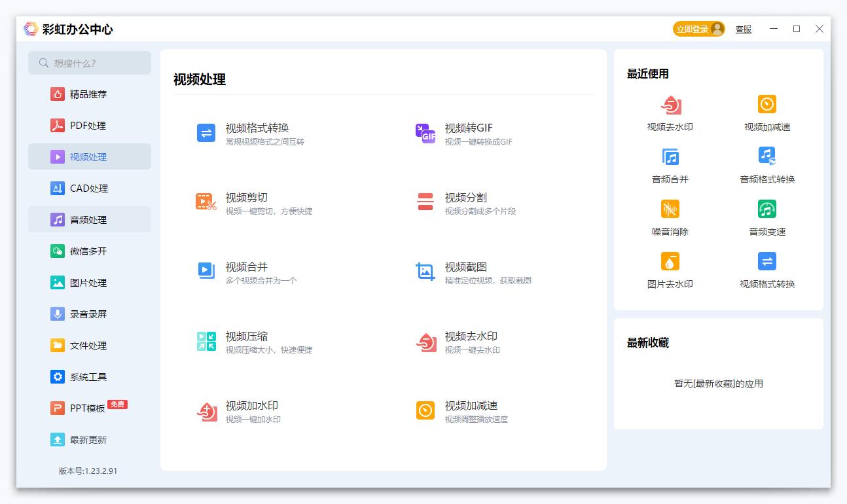Select 录音录屏 in the sidebar
This screenshot has width=847, height=504.
coord(88,314)
